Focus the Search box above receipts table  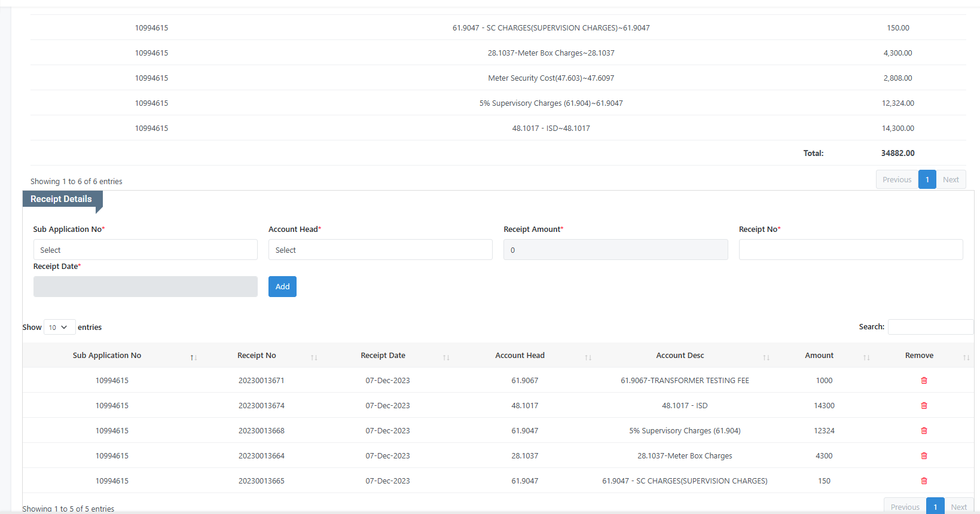click(x=930, y=327)
